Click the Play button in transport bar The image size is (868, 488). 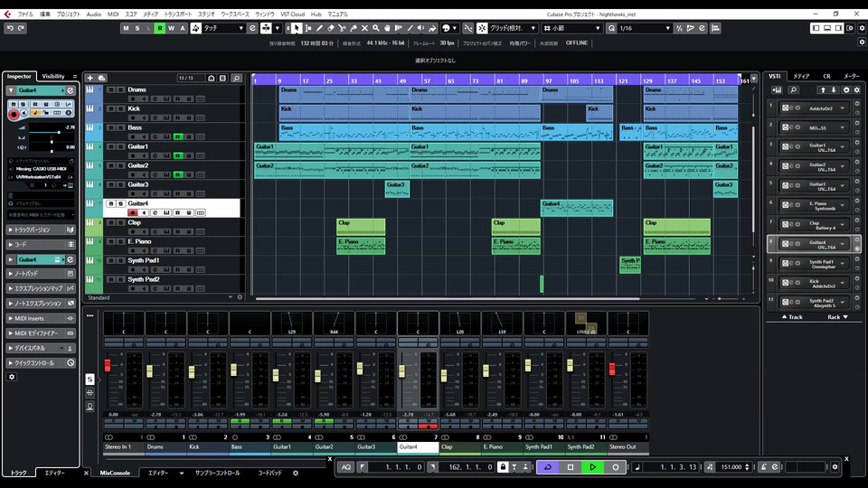coord(592,467)
